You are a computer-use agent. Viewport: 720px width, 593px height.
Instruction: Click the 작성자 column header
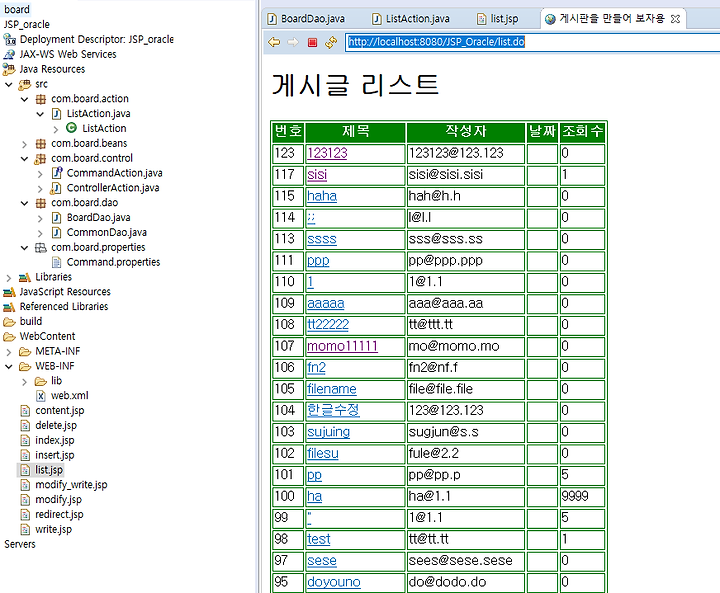click(x=466, y=132)
